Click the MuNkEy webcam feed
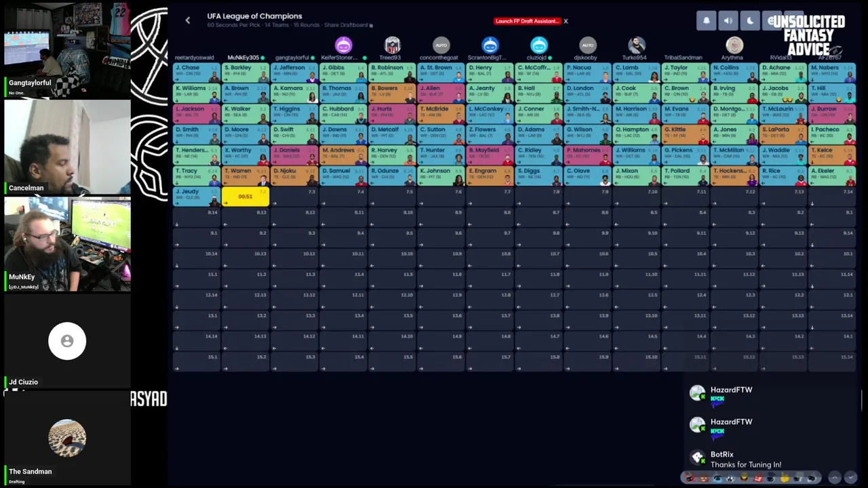Image resolution: width=868 pixels, height=488 pixels. 67,245
